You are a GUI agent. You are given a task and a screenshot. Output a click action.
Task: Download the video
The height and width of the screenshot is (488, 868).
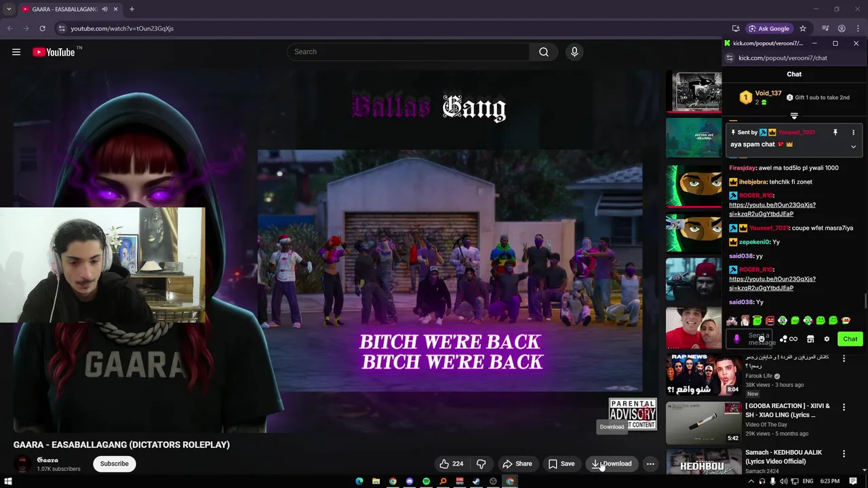pos(612,464)
